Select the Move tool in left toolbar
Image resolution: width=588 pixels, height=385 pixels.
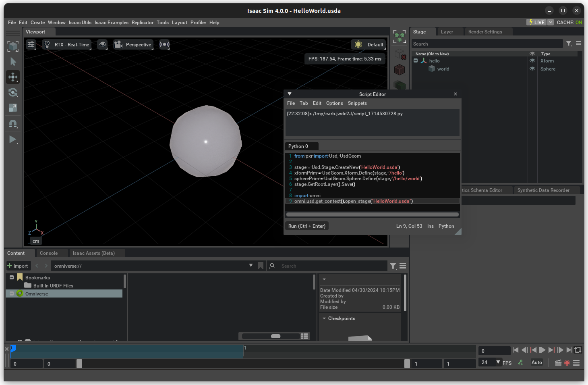(x=13, y=77)
